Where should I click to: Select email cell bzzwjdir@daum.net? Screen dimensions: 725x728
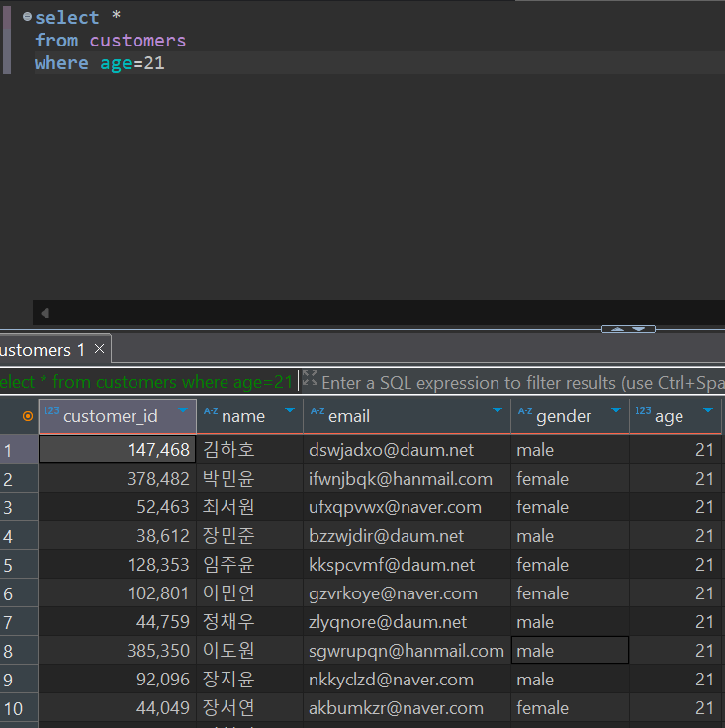click(x=407, y=536)
